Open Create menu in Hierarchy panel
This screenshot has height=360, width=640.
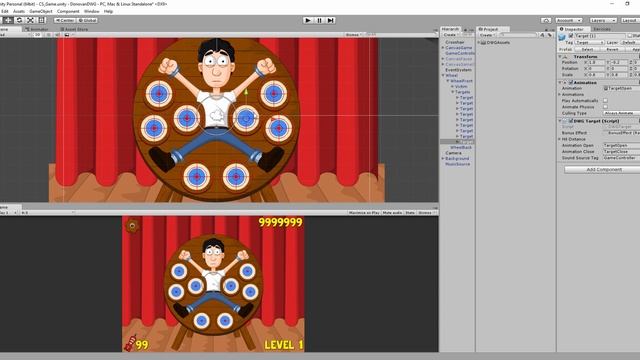coord(450,35)
